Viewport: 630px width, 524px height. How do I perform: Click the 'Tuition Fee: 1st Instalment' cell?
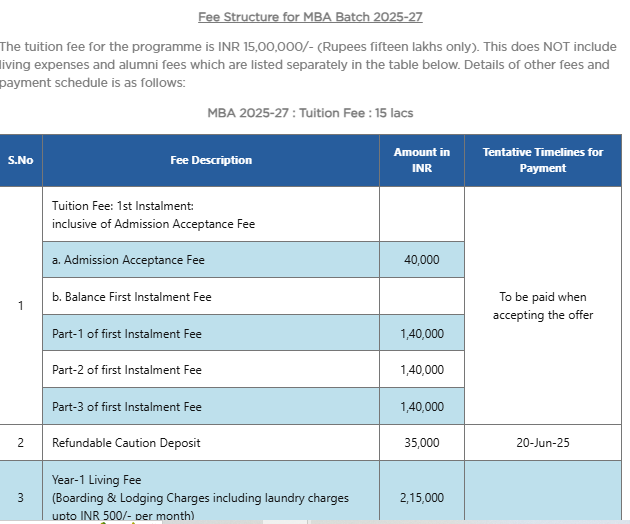click(153, 214)
